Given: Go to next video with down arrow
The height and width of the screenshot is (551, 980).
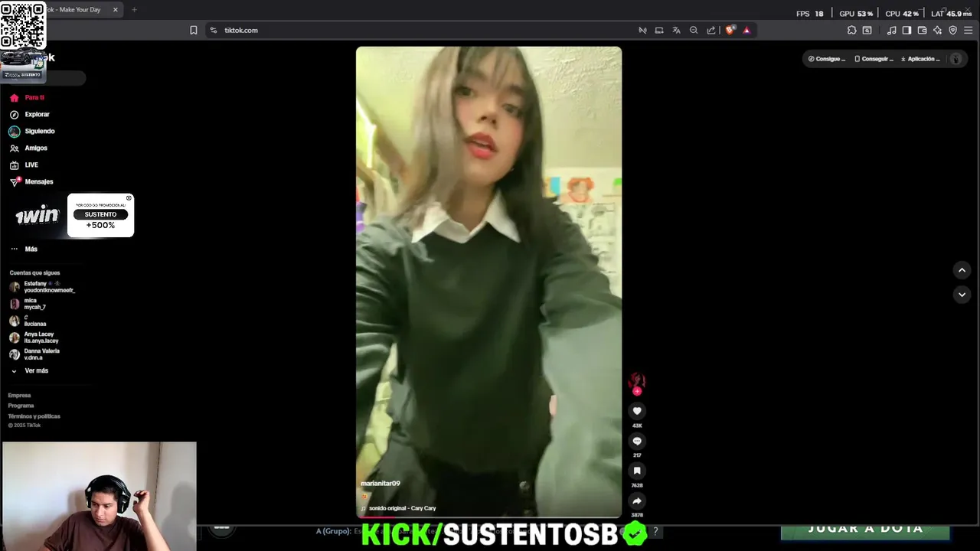Looking at the screenshot, I should click(962, 295).
